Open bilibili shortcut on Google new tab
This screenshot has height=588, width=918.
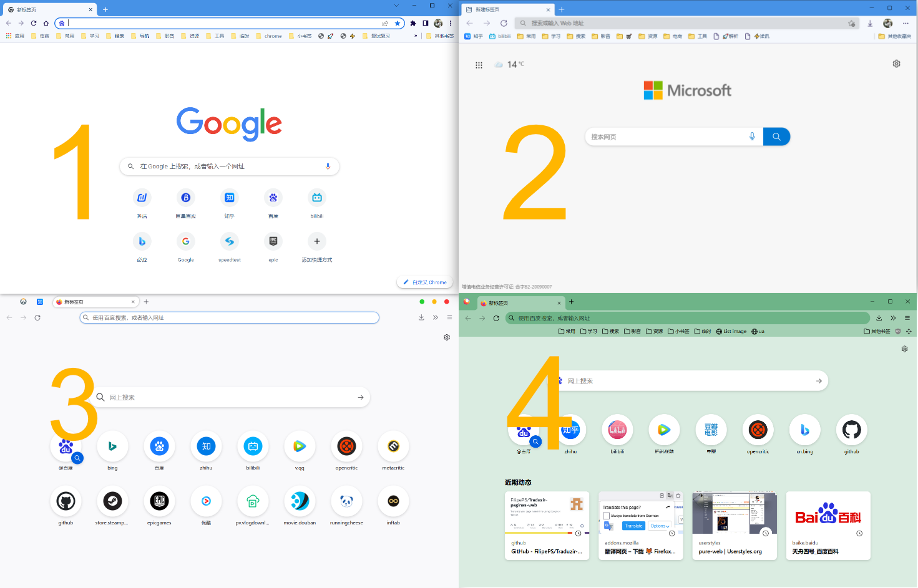tap(317, 203)
